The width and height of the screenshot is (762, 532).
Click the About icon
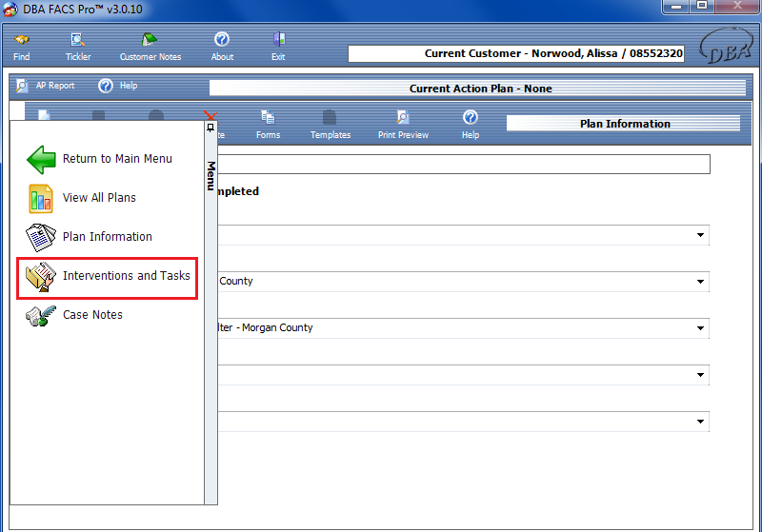222,46
